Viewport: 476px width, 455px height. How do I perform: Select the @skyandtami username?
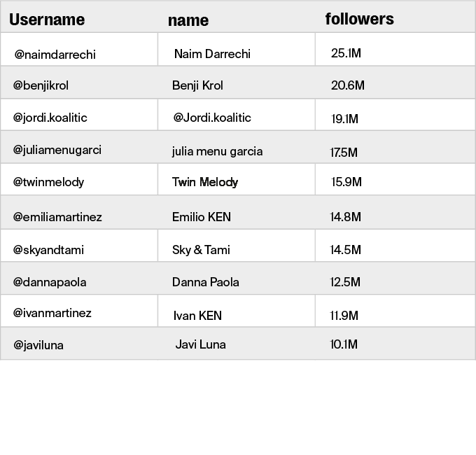(x=48, y=250)
